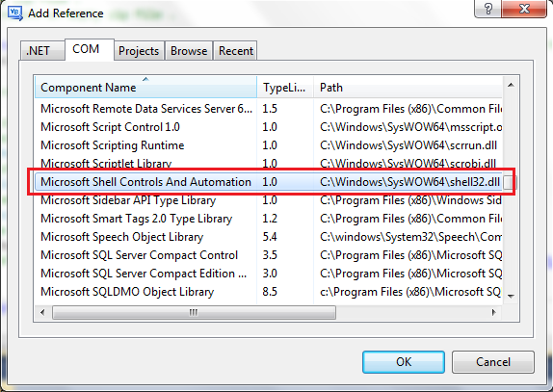Select Microsoft Scriptlet Library entry
This screenshot has height=392, width=553.
[269, 163]
